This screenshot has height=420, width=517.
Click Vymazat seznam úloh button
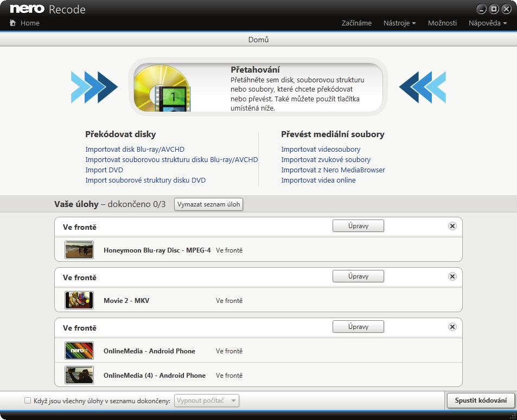click(x=208, y=204)
